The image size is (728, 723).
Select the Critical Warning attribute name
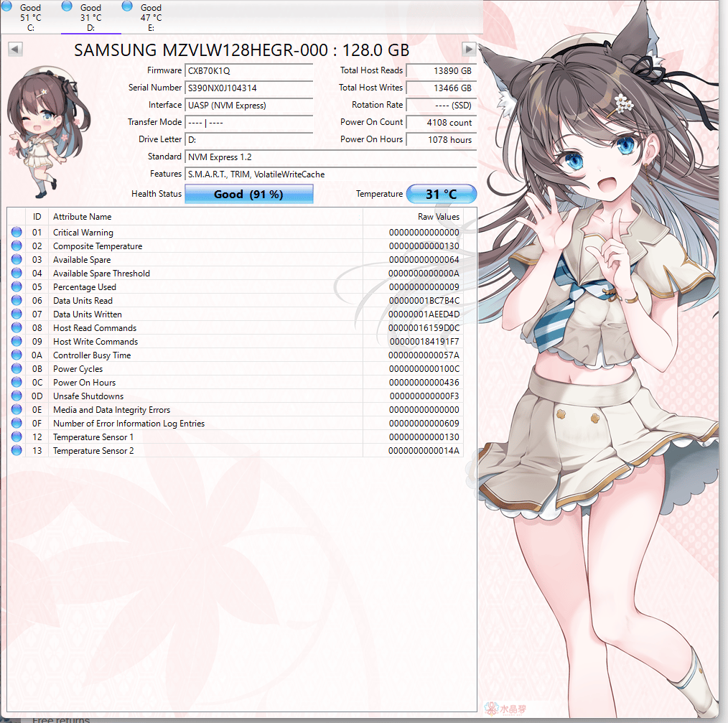83,232
